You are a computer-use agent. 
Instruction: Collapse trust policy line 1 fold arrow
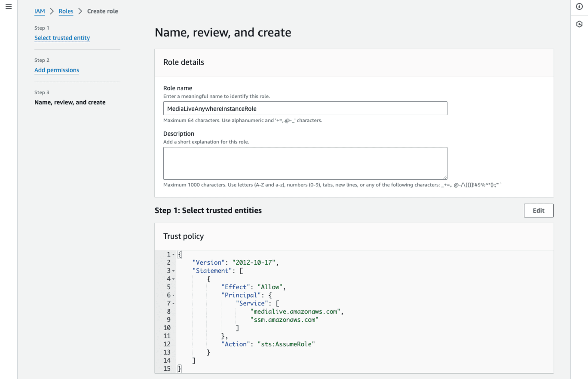tap(173, 255)
